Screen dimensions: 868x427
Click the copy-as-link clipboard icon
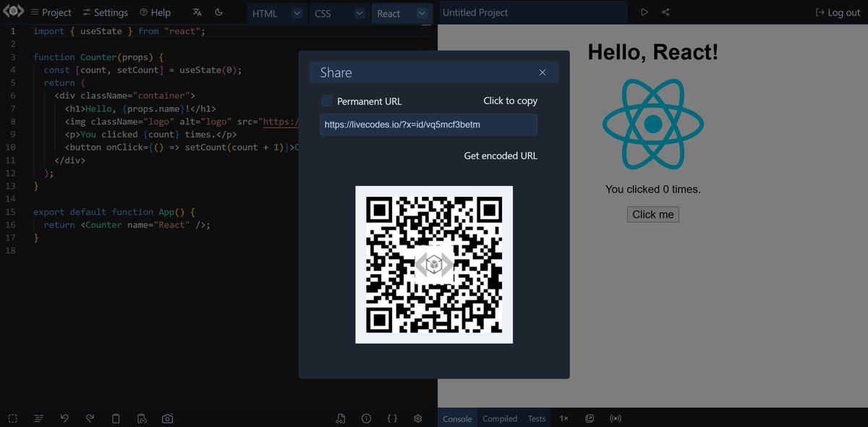[142, 418]
